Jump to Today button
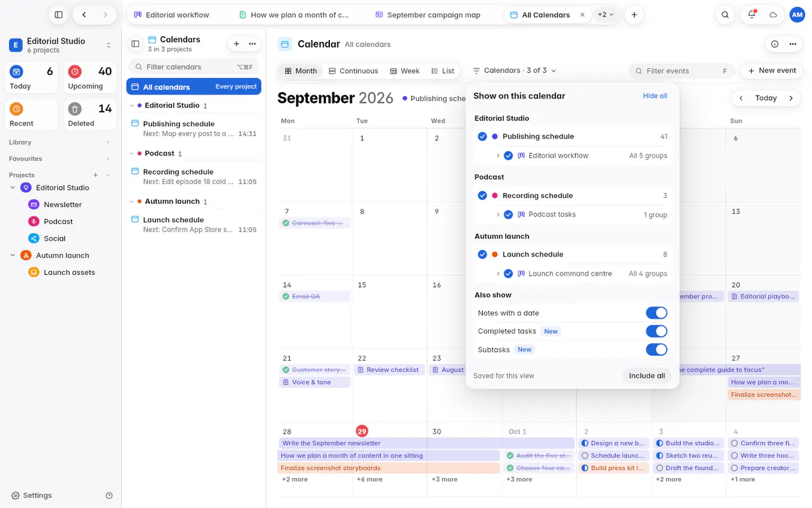812x508 pixels. click(766, 98)
